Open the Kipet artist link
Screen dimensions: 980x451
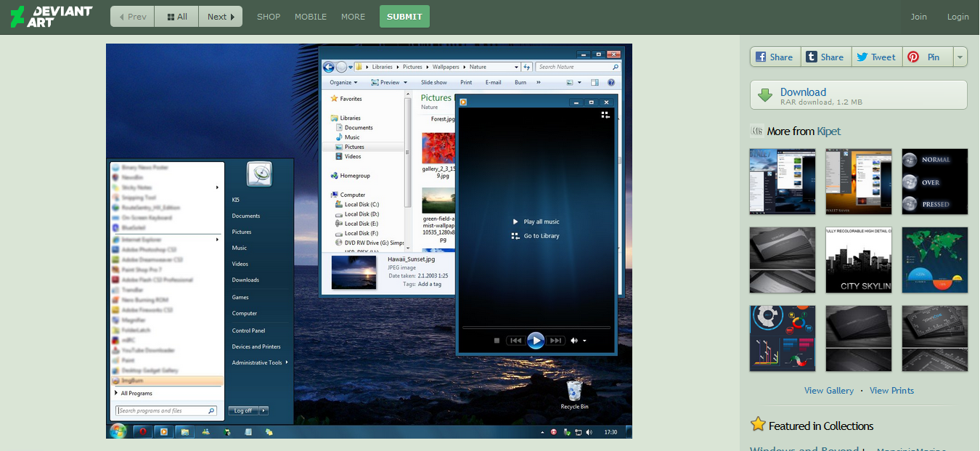point(828,131)
